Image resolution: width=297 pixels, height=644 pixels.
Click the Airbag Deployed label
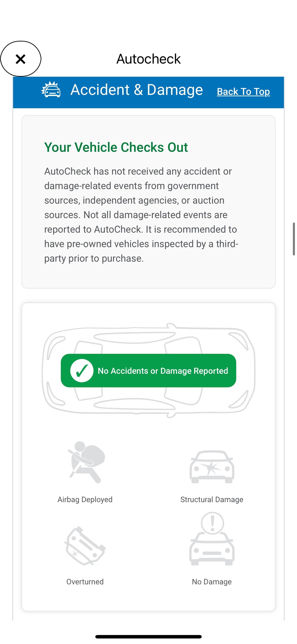click(x=85, y=500)
